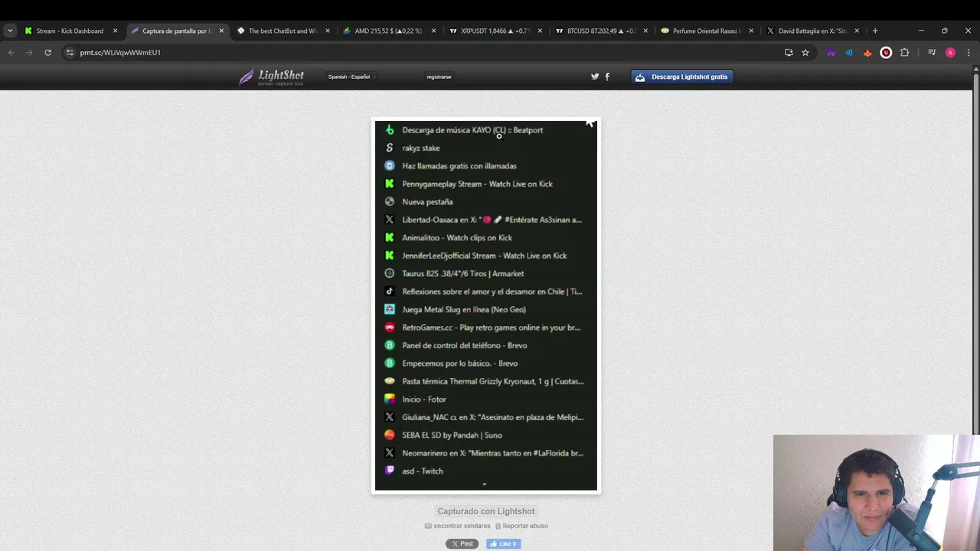Close the Perfume Oriental Rasasi tab

(751, 31)
